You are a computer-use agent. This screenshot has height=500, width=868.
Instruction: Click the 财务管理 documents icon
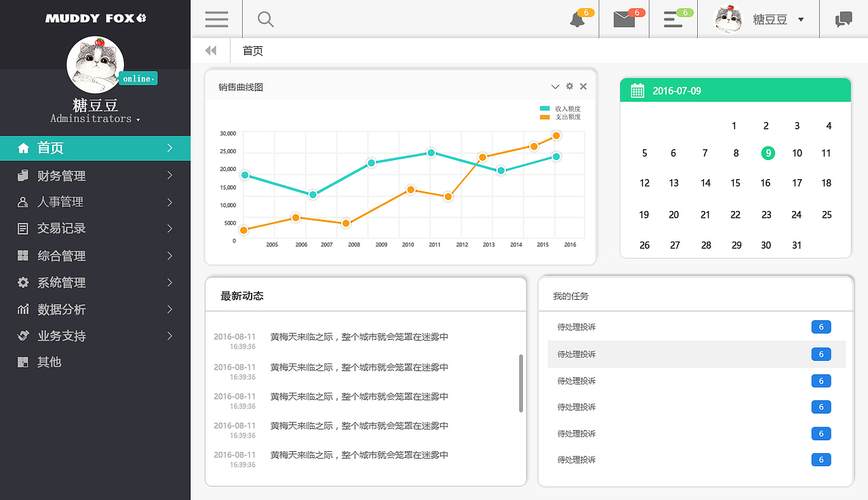pyautogui.click(x=23, y=176)
